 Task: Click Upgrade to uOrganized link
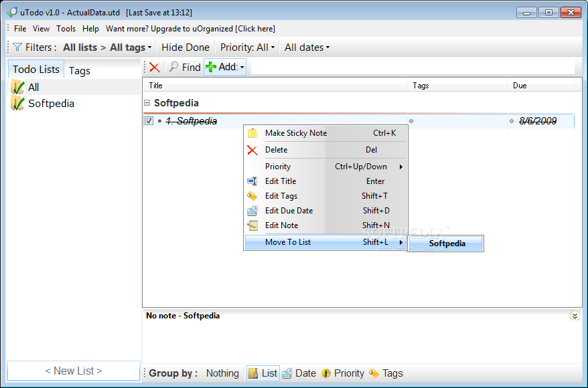pyautogui.click(x=190, y=29)
